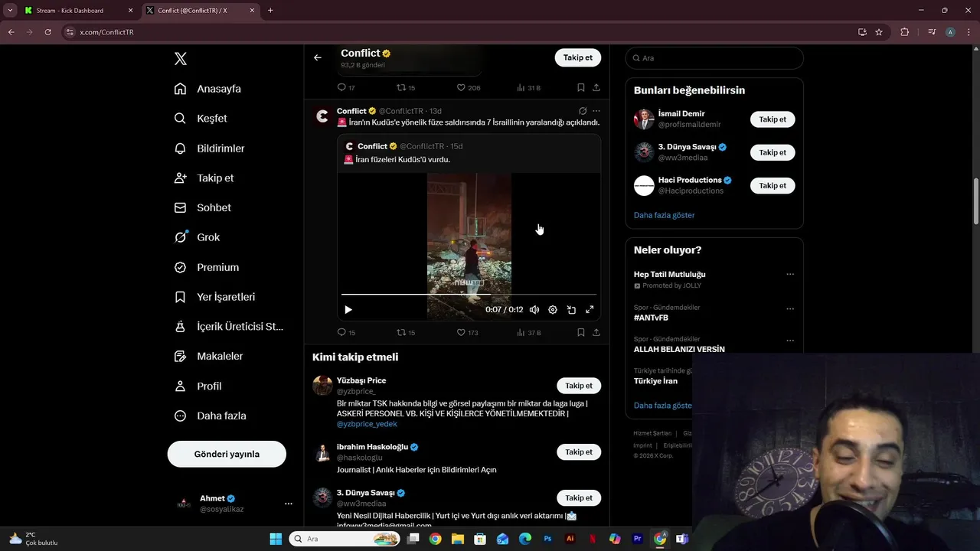The image size is (980, 551).
Task: Follow Haci Productions
Action: 773,185
